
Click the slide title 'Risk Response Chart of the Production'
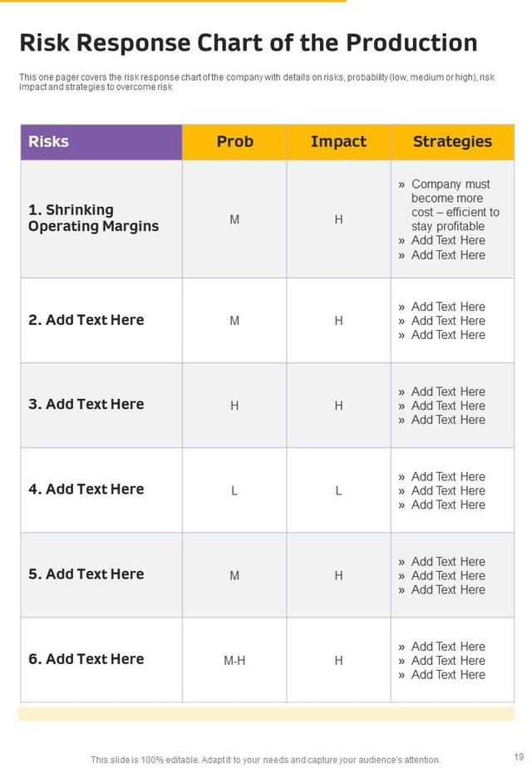248,43
